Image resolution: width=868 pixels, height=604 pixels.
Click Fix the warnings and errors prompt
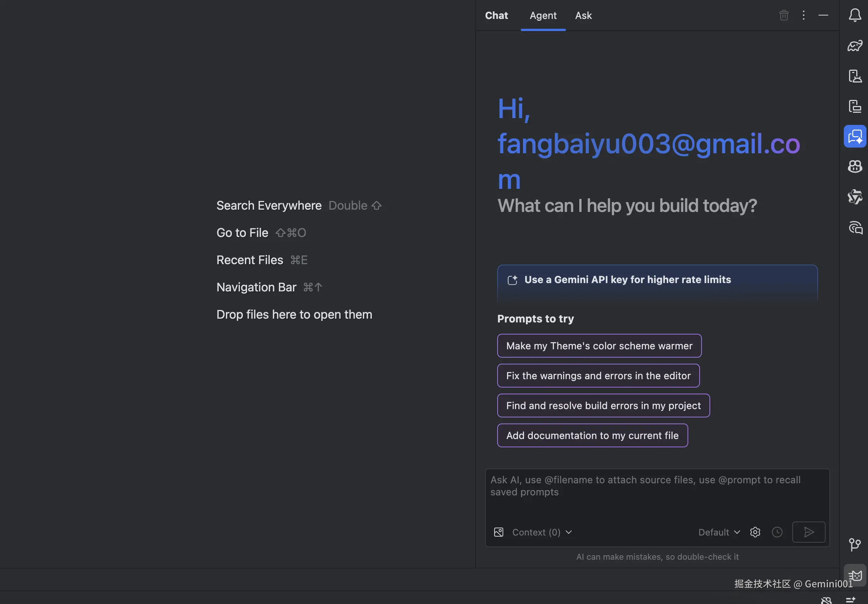[598, 375]
